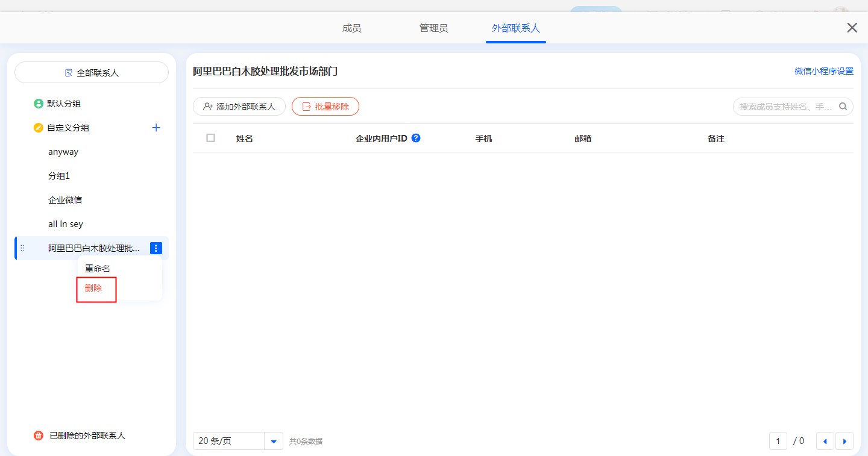Choose 重命名 from the context menu
868x456 pixels.
(98, 269)
